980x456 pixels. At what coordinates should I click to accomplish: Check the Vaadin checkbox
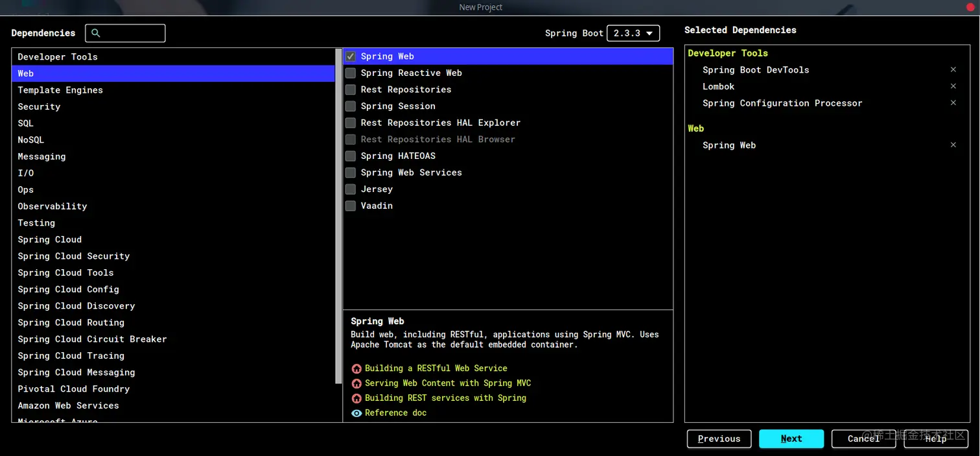(x=351, y=206)
